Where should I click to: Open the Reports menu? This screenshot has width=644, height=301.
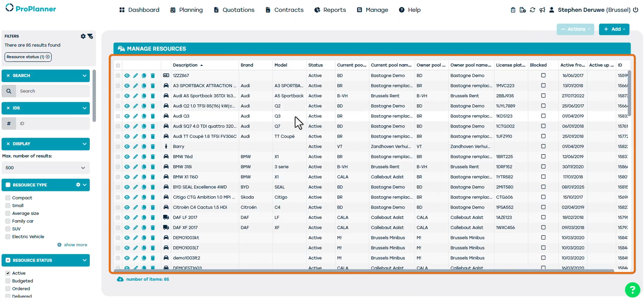point(330,10)
